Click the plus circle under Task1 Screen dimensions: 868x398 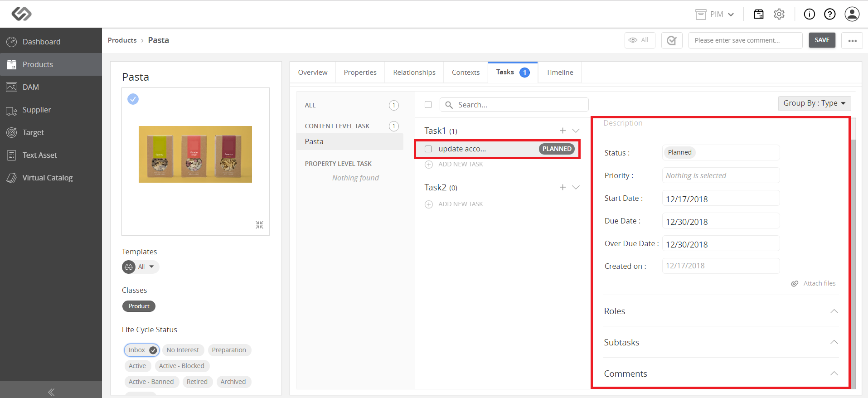coord(429,165)
